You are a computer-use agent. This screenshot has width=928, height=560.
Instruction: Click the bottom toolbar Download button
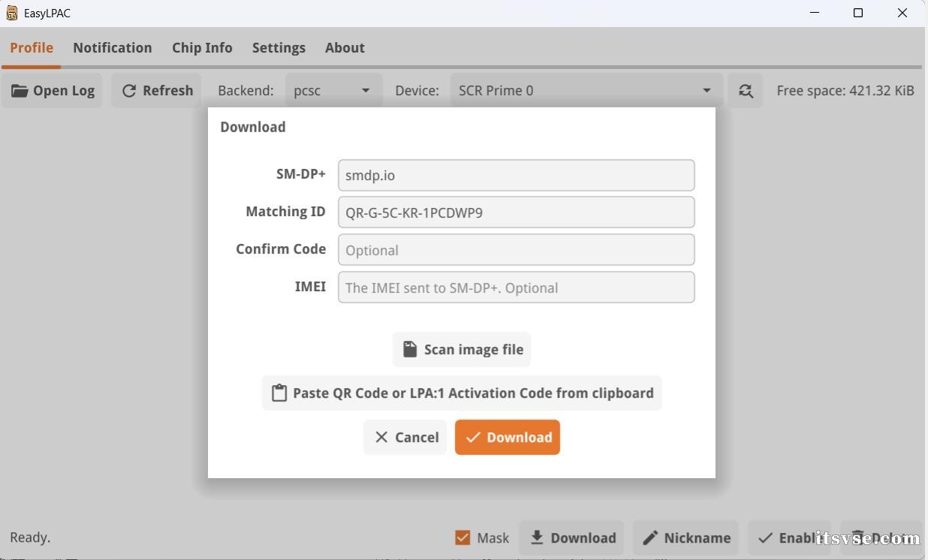pyautogui.click(x=571, y=538)
